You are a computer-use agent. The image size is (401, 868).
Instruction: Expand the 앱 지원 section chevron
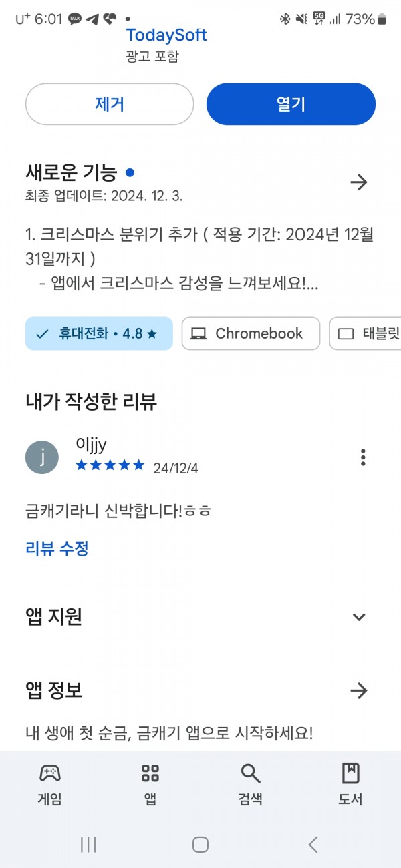tap(359, 616)
